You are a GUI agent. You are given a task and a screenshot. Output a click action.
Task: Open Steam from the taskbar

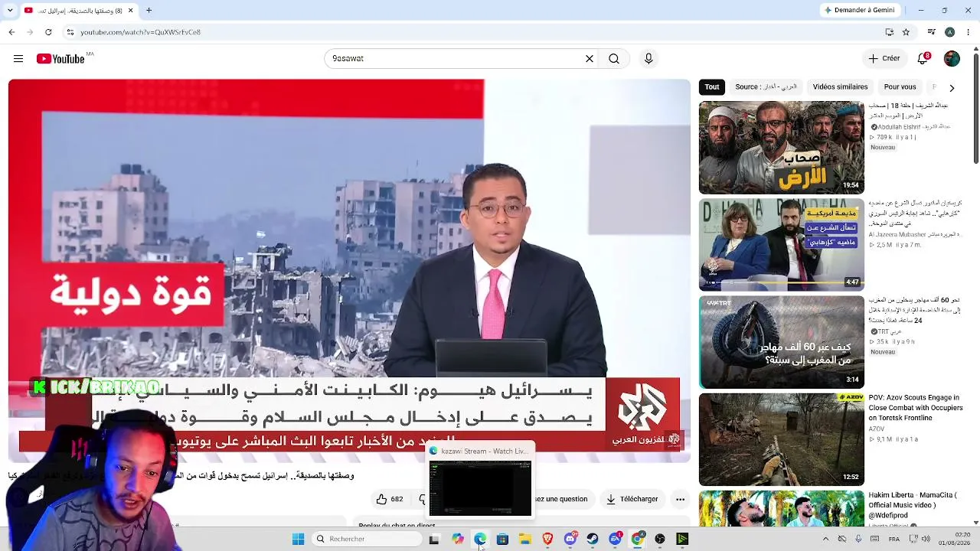593,539
